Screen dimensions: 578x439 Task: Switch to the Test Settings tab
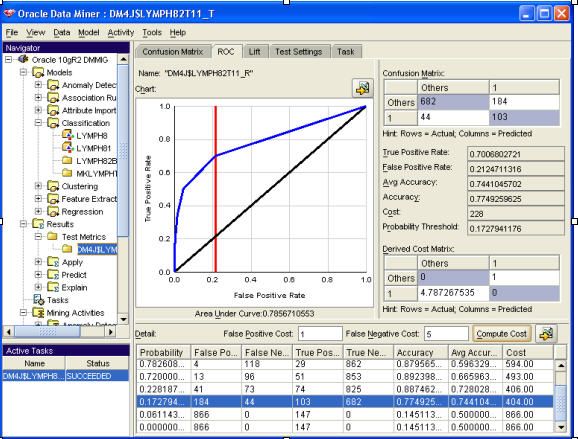[299, 52]
